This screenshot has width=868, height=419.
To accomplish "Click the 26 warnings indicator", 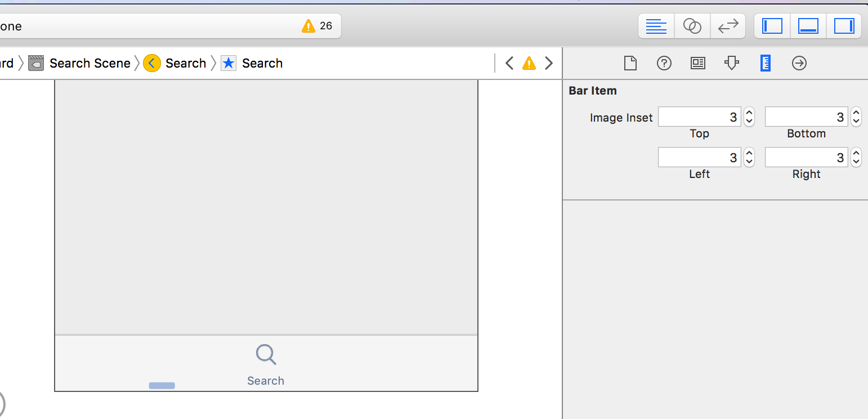I will pyautogui.click(x=317, y=26).
